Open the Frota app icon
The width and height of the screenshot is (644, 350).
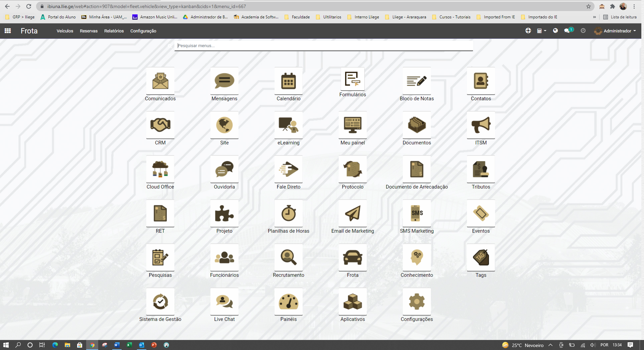click(352, 258)
